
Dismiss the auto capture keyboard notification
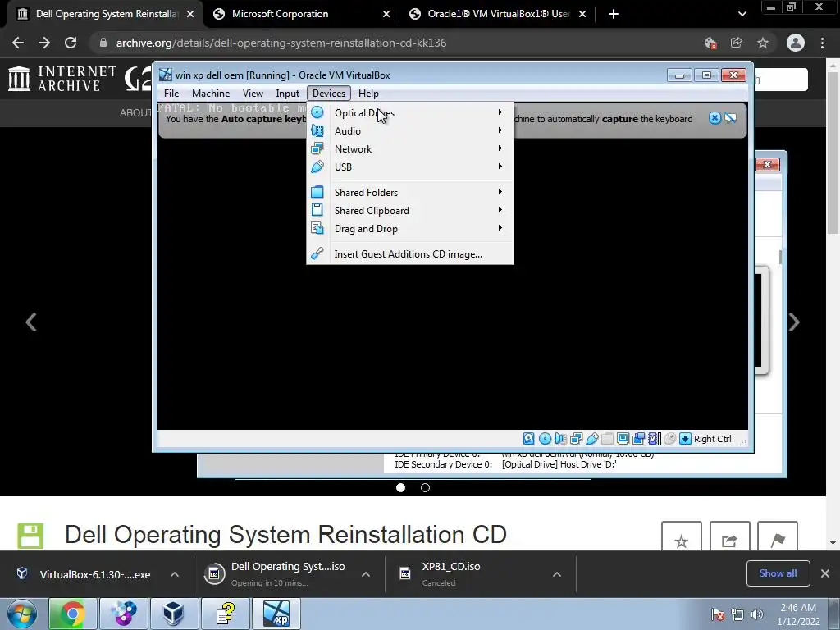(714, 118)
